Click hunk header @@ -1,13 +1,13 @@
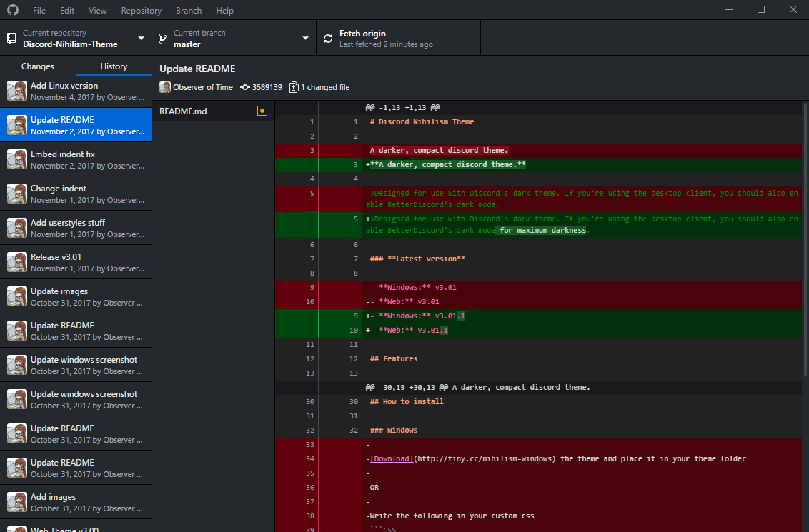 pos(402,107)
